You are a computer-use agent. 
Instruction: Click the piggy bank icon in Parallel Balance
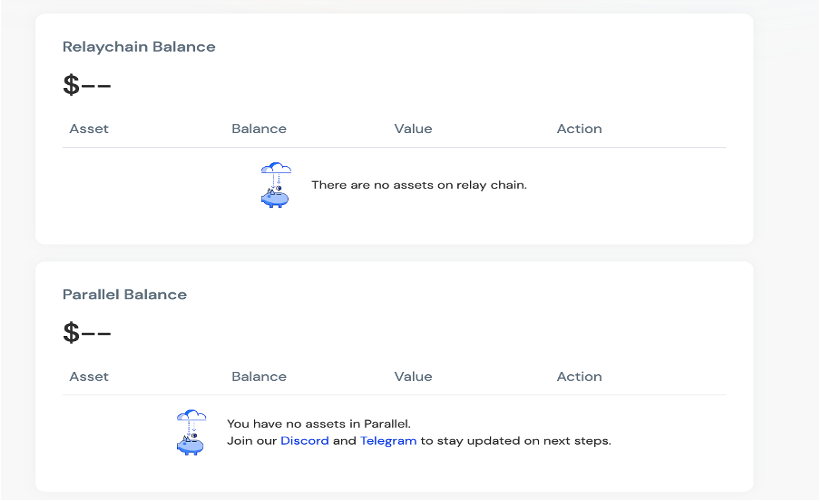(x=190, y=432)
